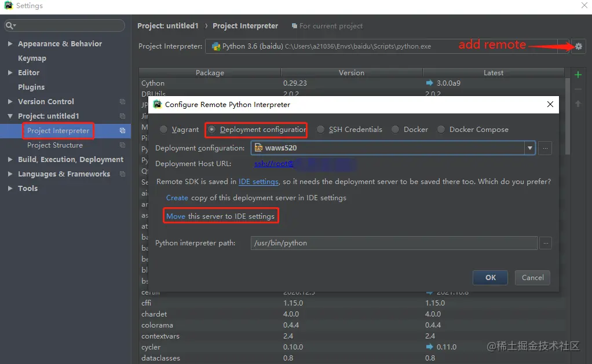Click the sftp server icon beside waws520
Screen dimensions: 592x364
(258, 148)
